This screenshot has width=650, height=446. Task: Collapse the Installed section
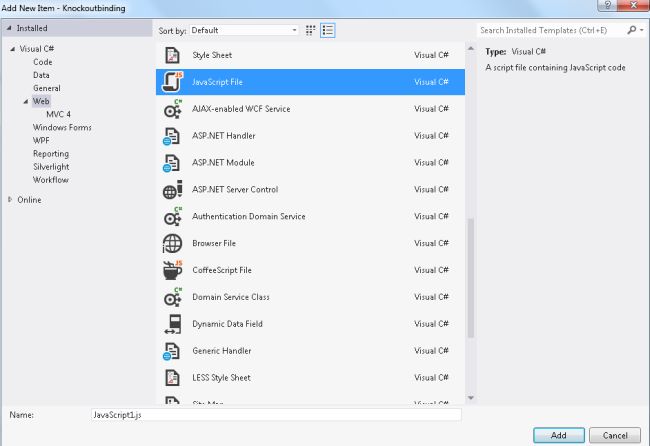click(x=9, y=28)
